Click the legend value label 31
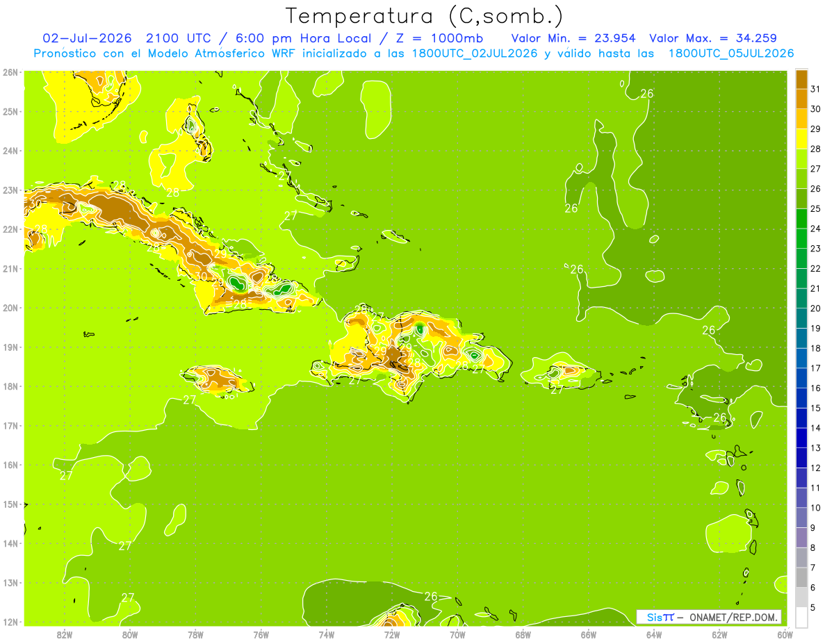This screenshot has width=834, height=644. click(x=816, y=89)
